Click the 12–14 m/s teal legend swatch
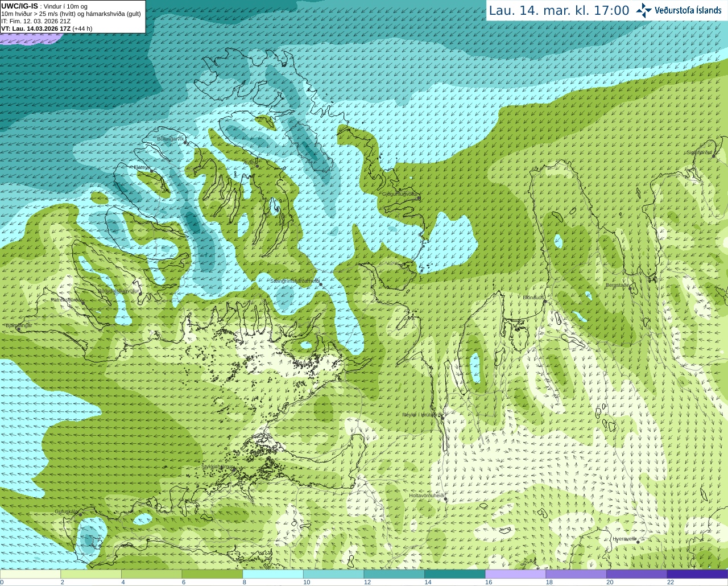This screenshot has height=586, width=728. point(394,574)
